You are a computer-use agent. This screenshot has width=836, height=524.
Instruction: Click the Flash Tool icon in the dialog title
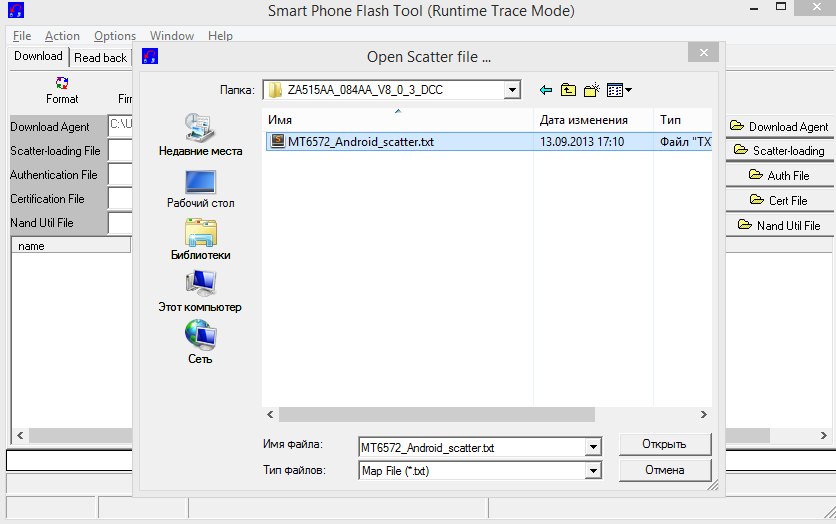pos(150,57)
